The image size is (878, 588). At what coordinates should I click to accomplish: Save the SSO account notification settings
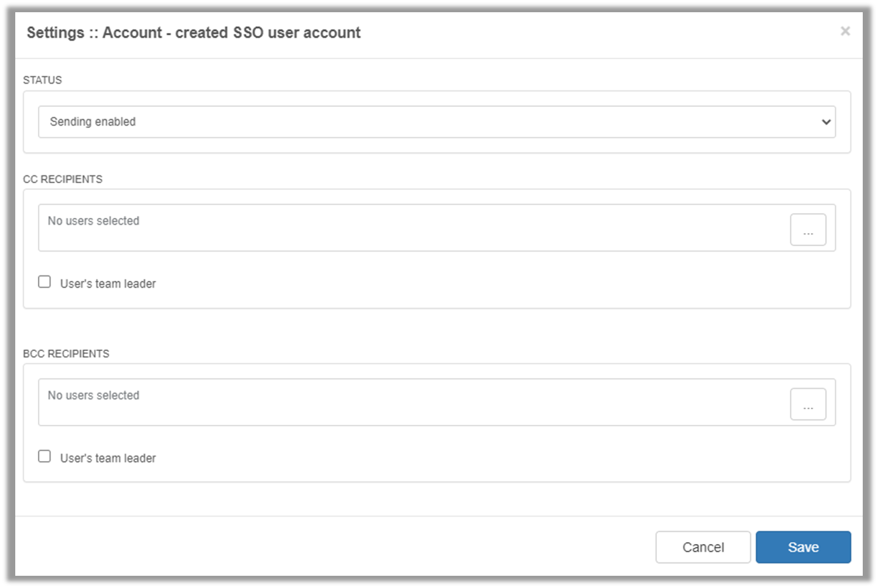tap(803, 547)
